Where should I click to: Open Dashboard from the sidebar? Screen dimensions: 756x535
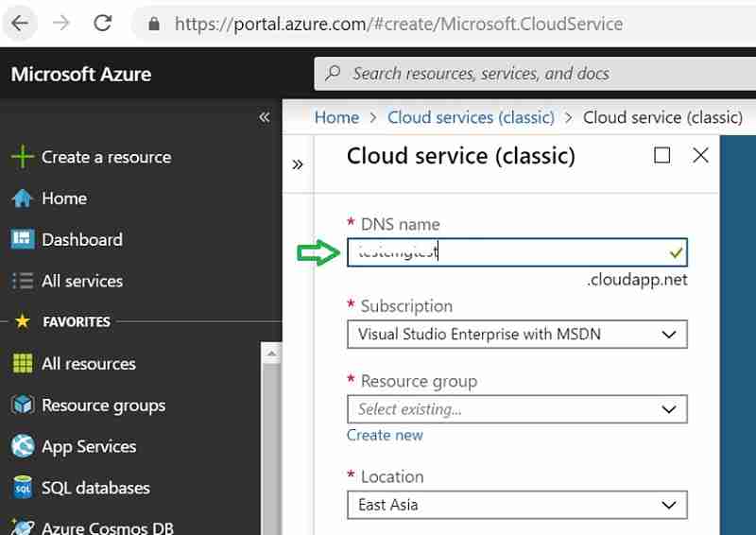(x=82, y=240)
